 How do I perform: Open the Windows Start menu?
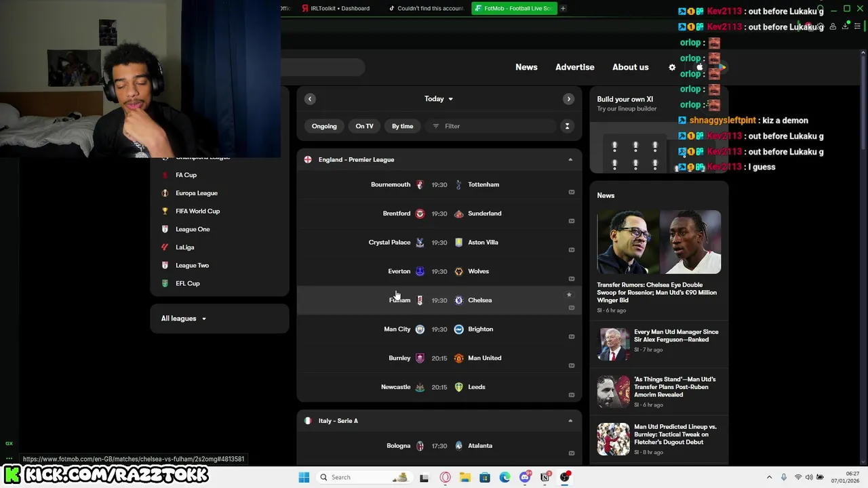pos(304,477)
